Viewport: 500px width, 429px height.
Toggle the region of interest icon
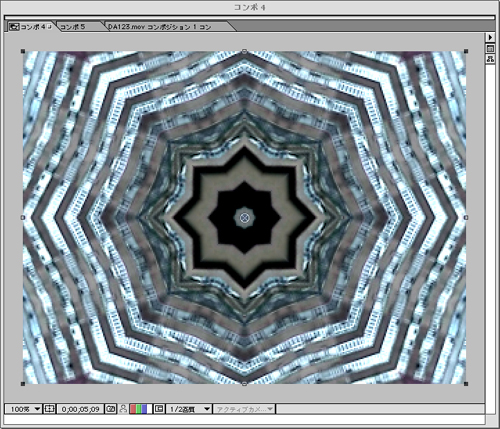[159, 409]
